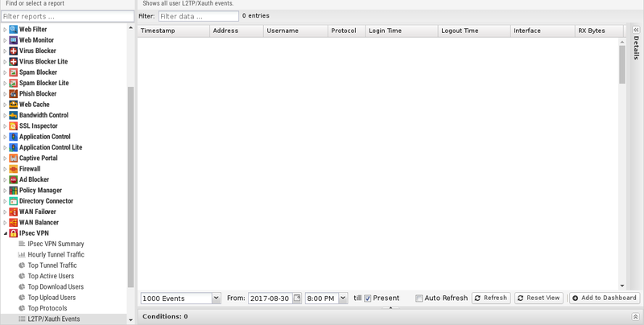Expand the Conditions panel
This screenshot has height=325, width=644.
pyautogui.click(x=636, y=316)
